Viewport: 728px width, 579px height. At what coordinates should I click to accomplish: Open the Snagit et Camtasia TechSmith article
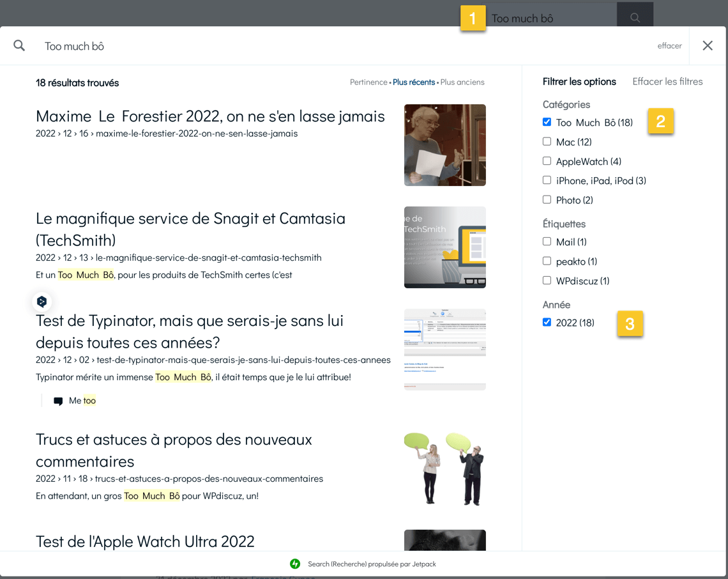(190, 229)
